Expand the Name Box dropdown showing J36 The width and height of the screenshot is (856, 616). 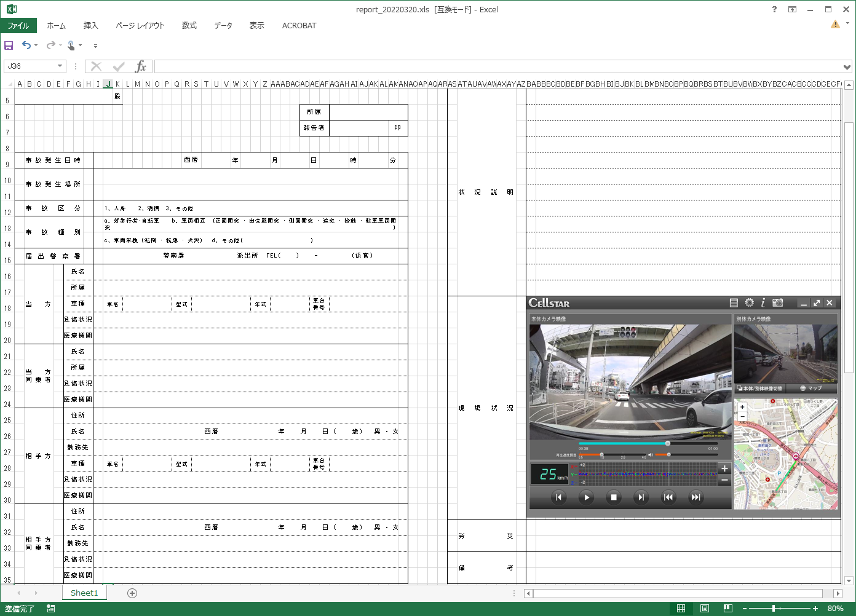click(x=60, y=66)
